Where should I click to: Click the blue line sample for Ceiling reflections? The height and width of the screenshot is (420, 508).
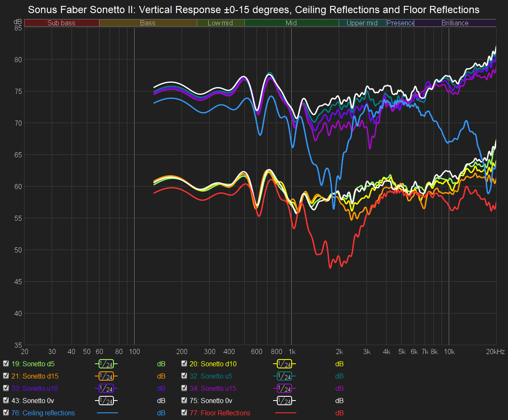(x=108, y=413)
